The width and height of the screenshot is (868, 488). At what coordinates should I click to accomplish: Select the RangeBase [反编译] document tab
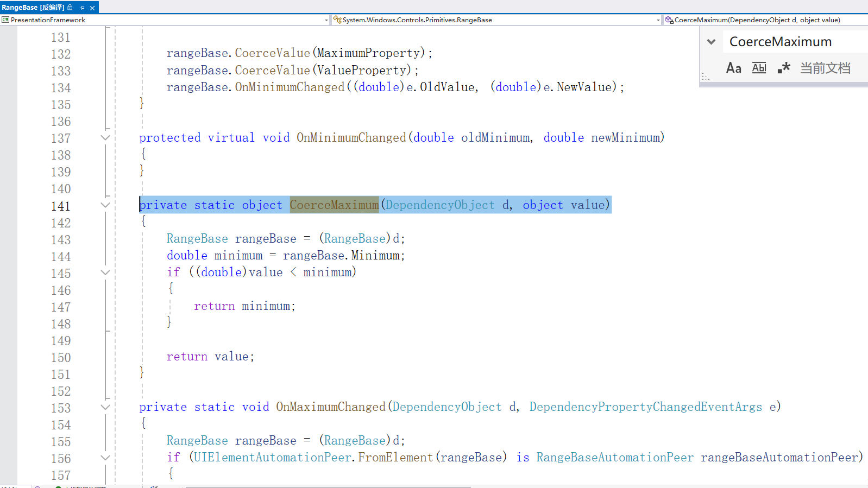33,8
